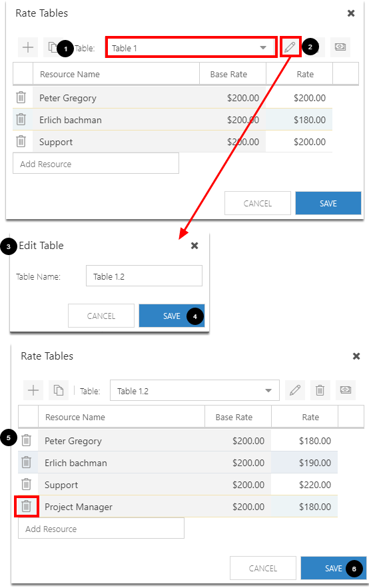Select Erlich bachman $180.00 rate cell
This screenshot has width=369, height=588.
[299, 120]
